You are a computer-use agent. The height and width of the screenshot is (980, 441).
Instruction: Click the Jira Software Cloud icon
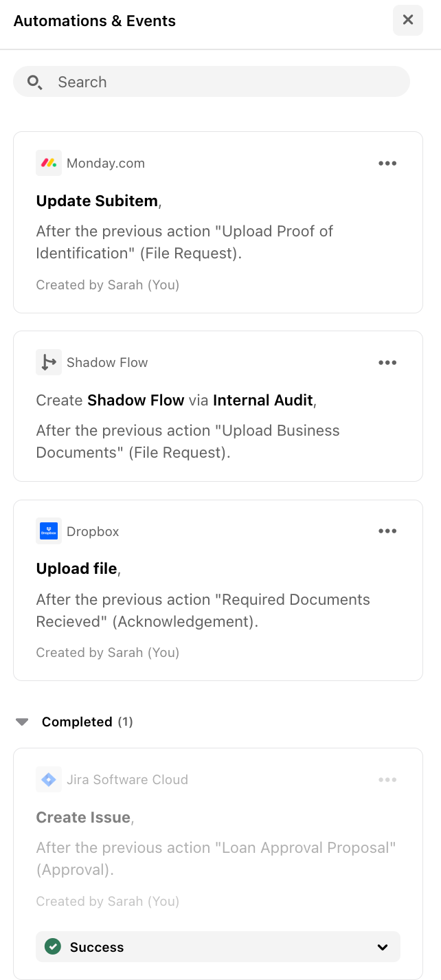49,780
